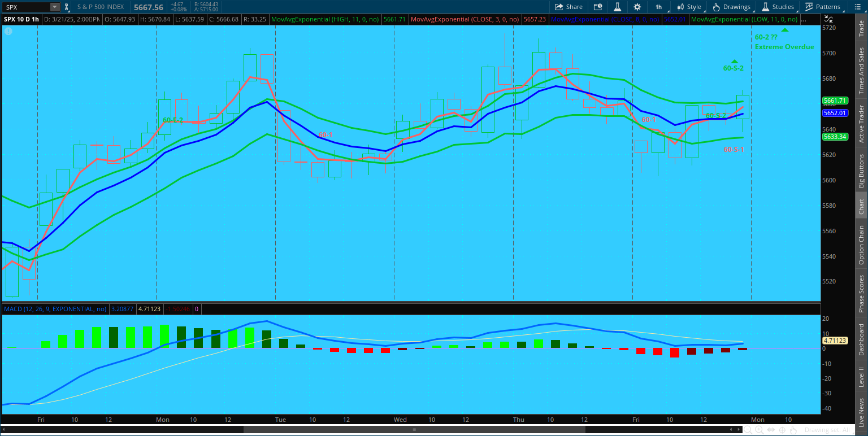Click the flask icon beside Share

tap(618, 7)
